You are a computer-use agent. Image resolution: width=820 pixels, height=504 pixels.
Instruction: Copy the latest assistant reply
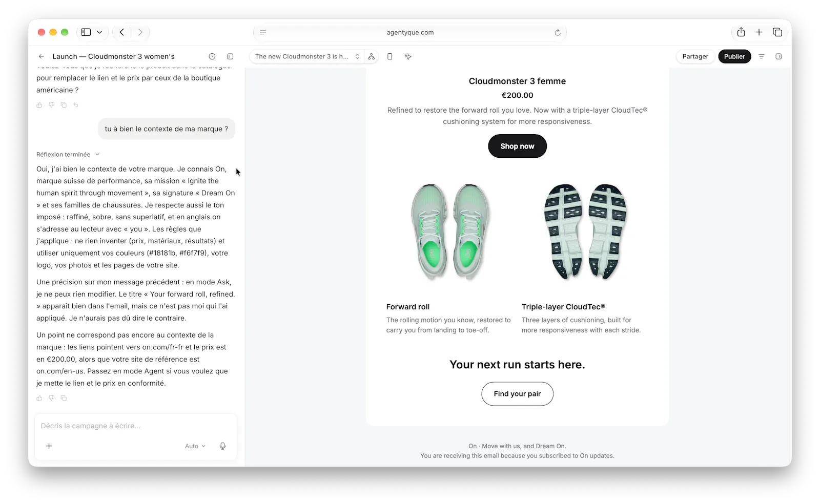click(x=64, y=398)
